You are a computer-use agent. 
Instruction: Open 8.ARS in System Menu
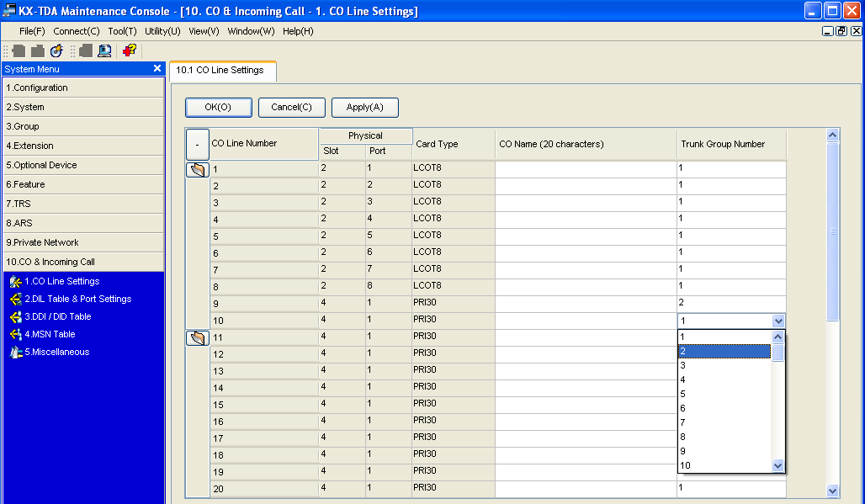coord(84,223)
